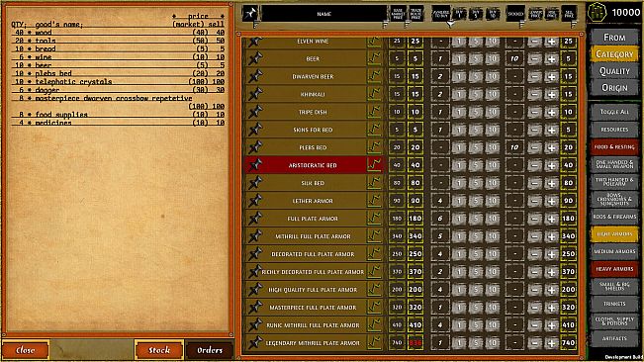Sort the list by Name column
This screenshot has width=644, height=362.
point(323,14)
